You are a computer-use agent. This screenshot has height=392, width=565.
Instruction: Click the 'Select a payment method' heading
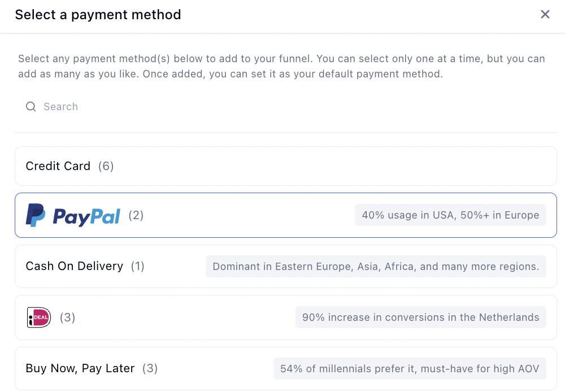click(98, 15)
